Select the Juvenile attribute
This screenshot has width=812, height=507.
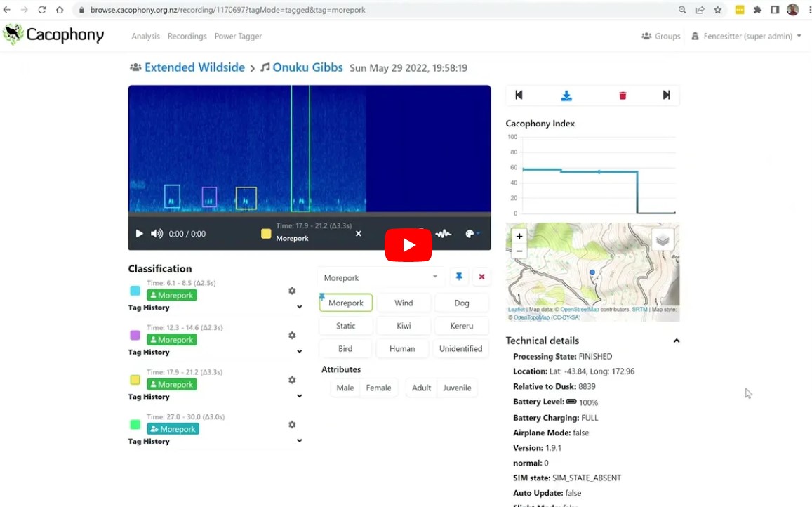click(457, 388)
